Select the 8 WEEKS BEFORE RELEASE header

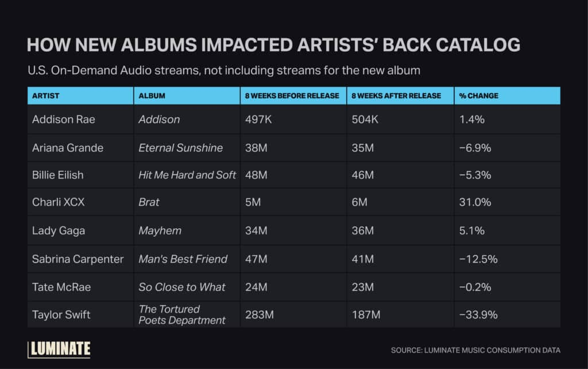pos(290,95)
